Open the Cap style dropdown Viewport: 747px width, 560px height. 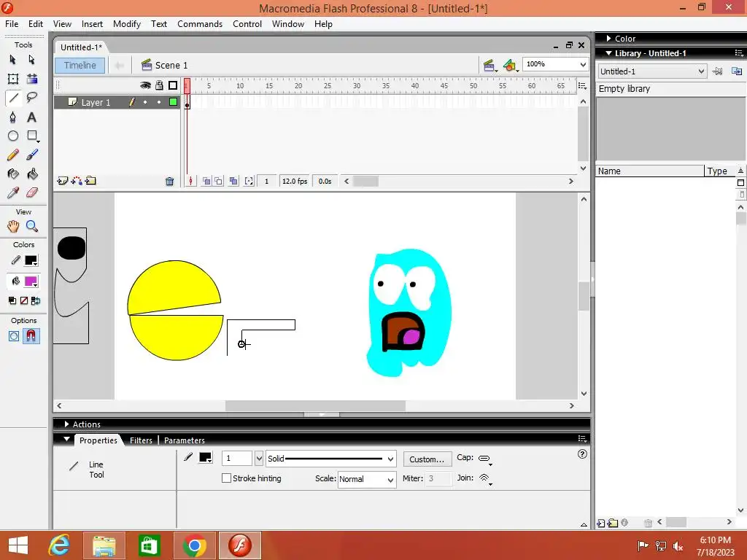tap(485, 459)
